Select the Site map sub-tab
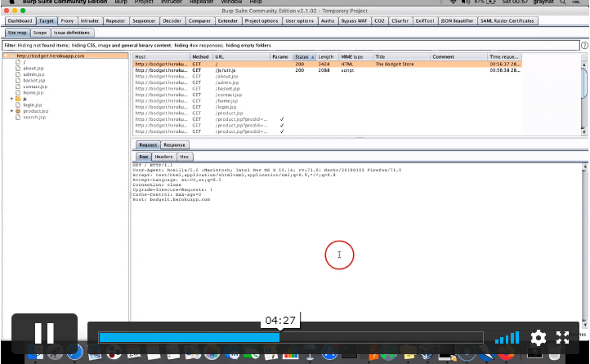This screenshot has width=590, height=364. pos(17,33)
